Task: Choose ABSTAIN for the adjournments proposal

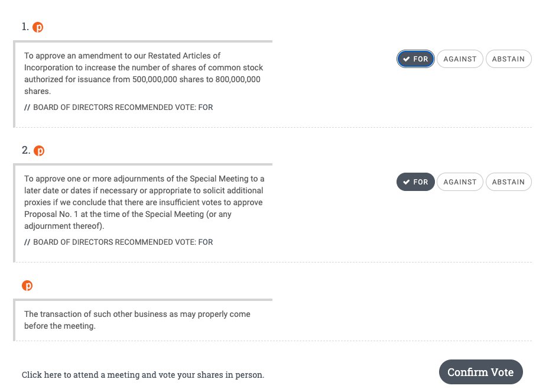Action: pos(508,182)
